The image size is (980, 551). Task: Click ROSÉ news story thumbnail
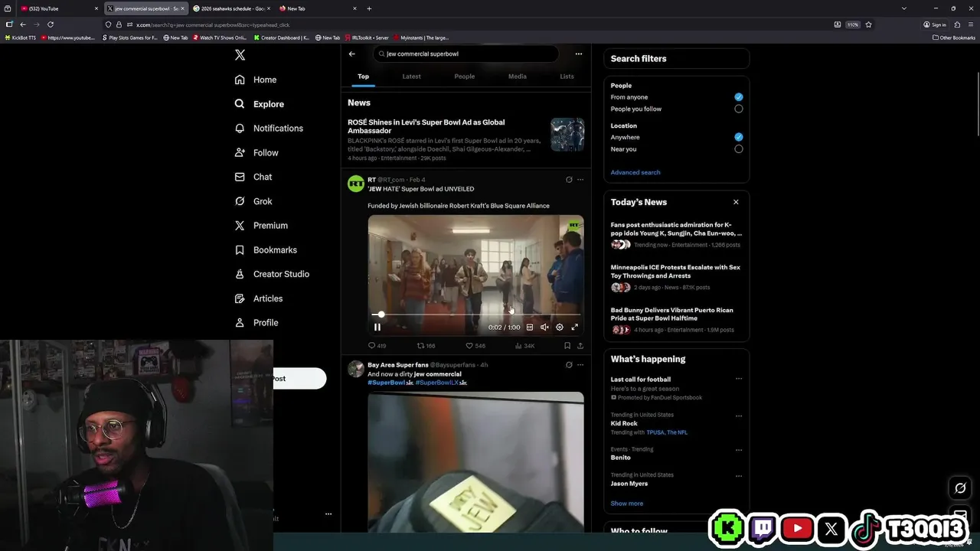tap(567, 135)
